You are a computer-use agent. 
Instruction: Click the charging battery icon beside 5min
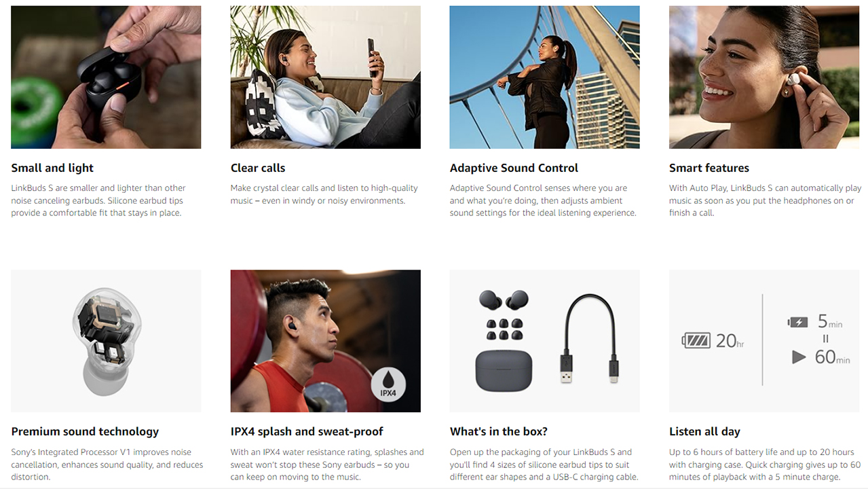coord(797,322)
